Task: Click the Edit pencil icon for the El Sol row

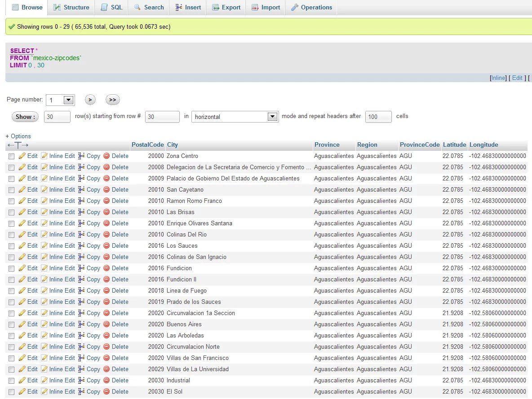Action: tap(22, 391)
